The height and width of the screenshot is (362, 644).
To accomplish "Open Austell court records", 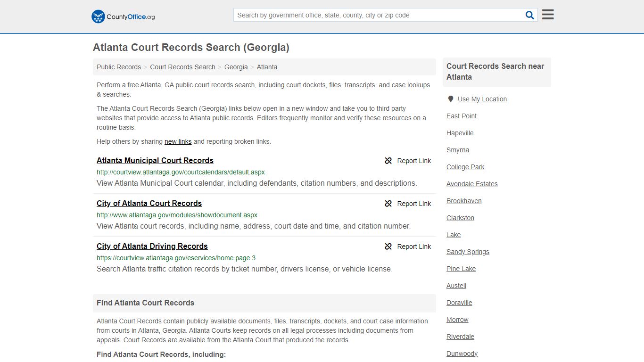I will [456, 286].
